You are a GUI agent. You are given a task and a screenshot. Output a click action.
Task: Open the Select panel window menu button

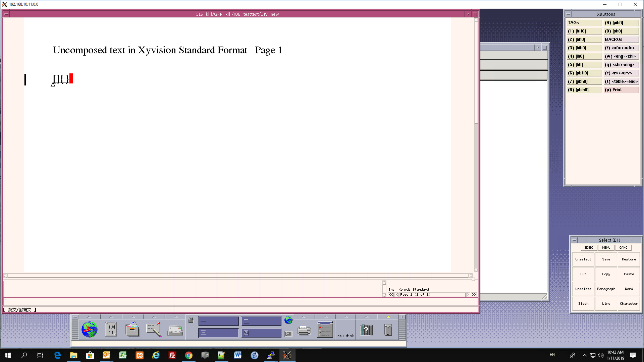click(x=574, y=240)
